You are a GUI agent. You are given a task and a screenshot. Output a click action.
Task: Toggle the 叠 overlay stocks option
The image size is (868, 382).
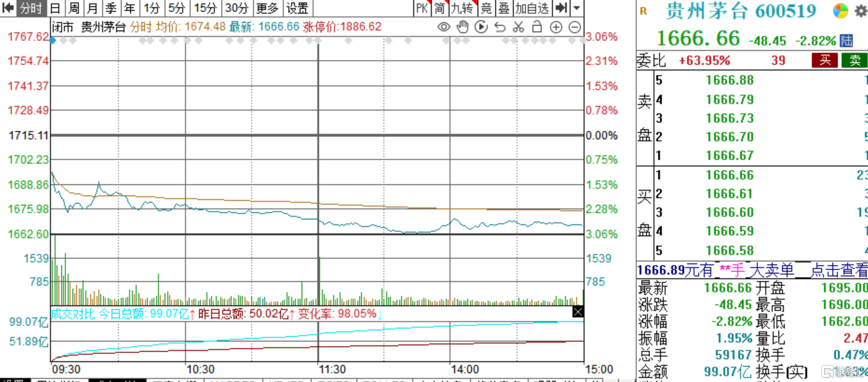tap(504, 8)
